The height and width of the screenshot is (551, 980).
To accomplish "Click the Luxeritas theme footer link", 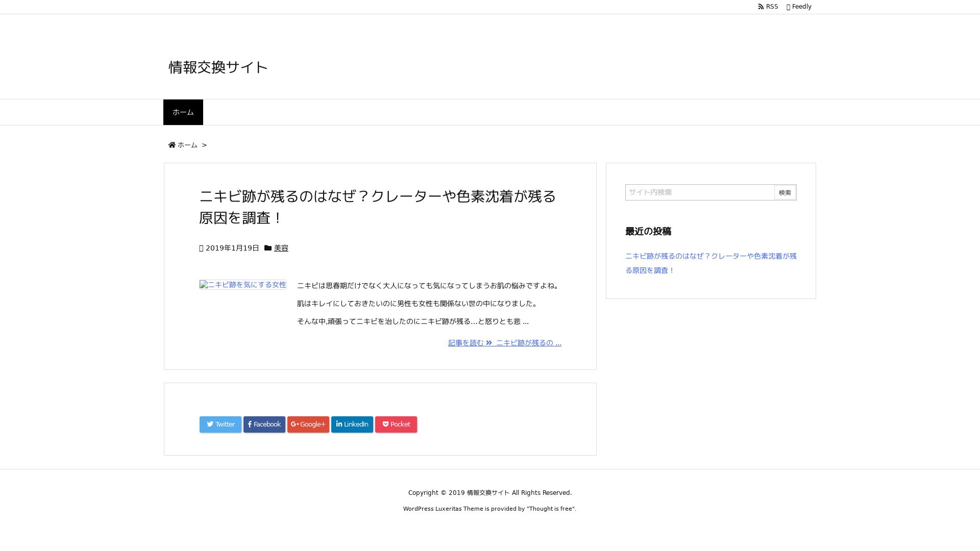I will [448, 509].
